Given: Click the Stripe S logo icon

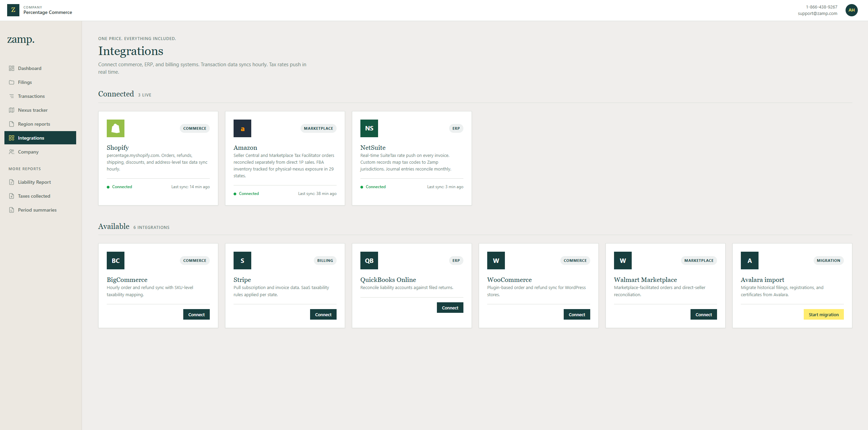Looking at the screenshot, I should tap(242, 261).
